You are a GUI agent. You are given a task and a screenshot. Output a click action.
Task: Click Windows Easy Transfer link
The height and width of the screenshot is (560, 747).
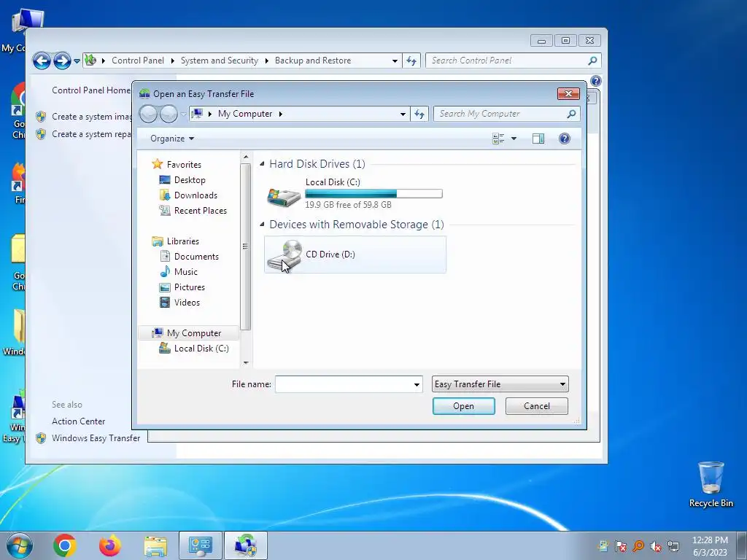pos(96,438)
